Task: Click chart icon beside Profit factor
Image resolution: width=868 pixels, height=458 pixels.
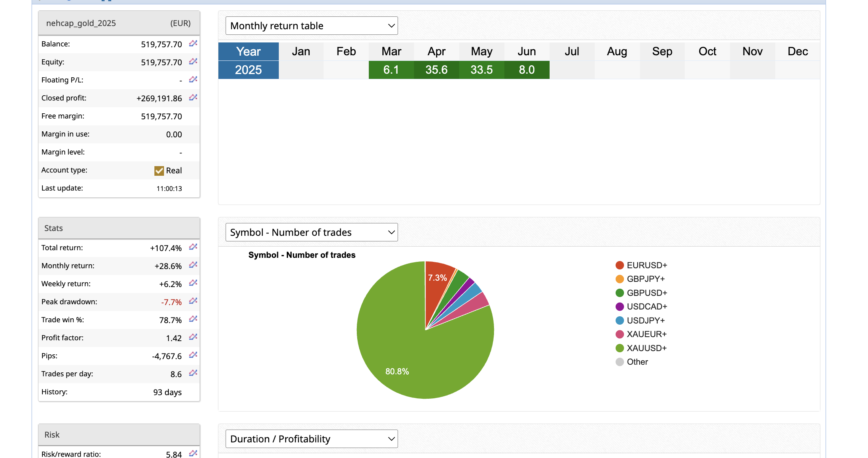Action: point(193,337)
